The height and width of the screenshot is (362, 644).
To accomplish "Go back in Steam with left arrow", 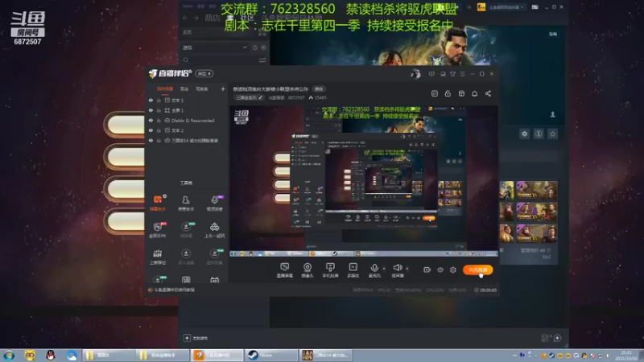I will (x=185, y=18).
